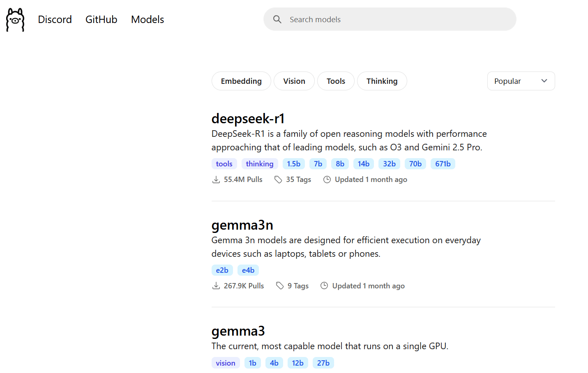Screen dimensions: 588x373
Task: Click the download icon beside 55.4M Pulls
Action: pos(216,180)
